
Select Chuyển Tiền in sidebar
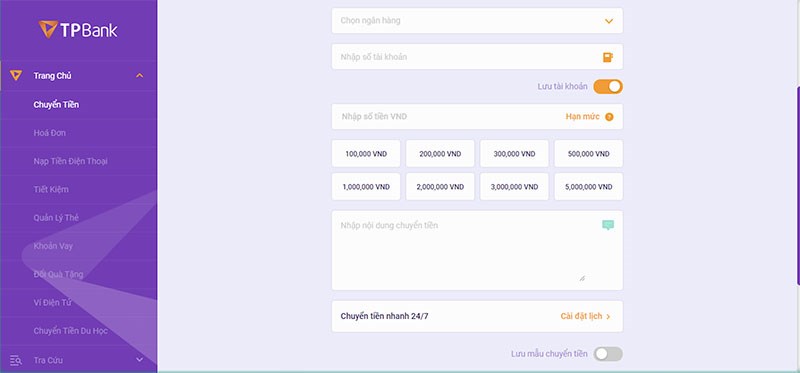[56, 105]
